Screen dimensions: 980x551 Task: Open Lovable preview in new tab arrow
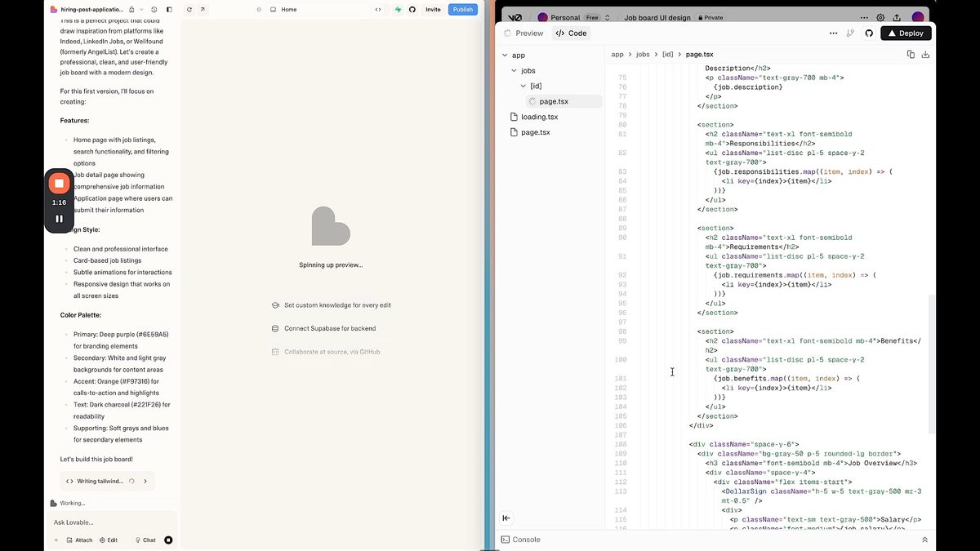203,10
